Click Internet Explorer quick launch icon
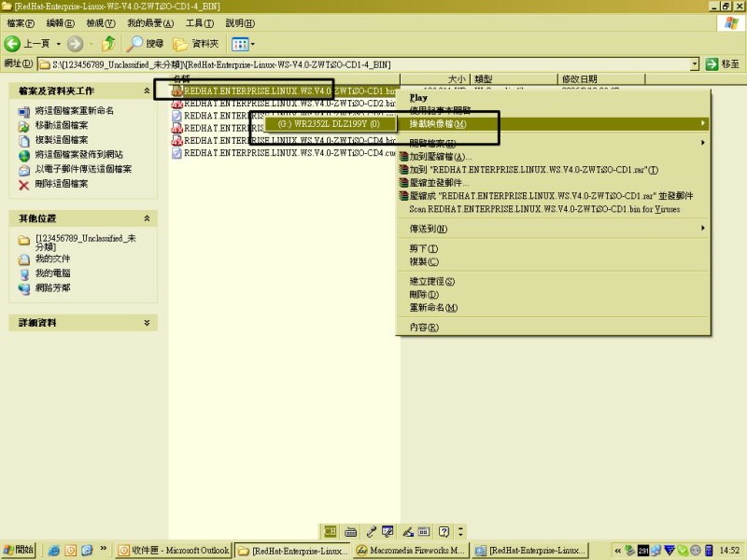This screenshot has width=747, height=560. pos(54,551)
